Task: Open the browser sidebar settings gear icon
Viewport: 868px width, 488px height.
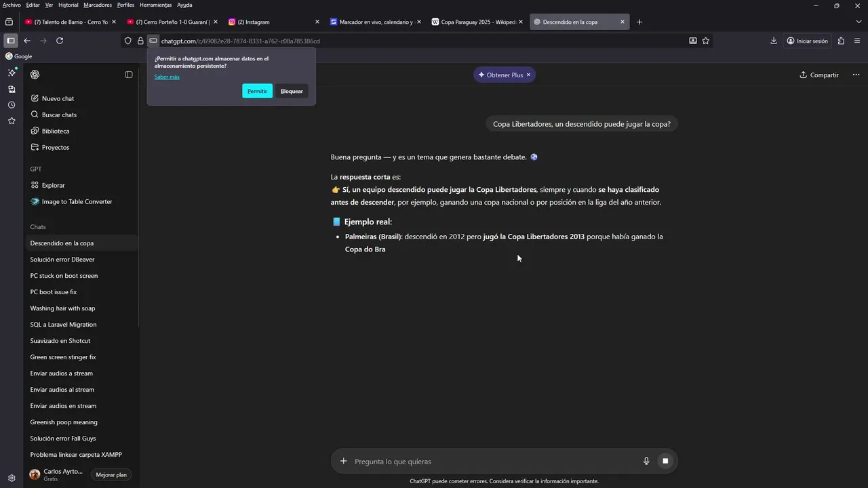Action: [x=12, y=478]
